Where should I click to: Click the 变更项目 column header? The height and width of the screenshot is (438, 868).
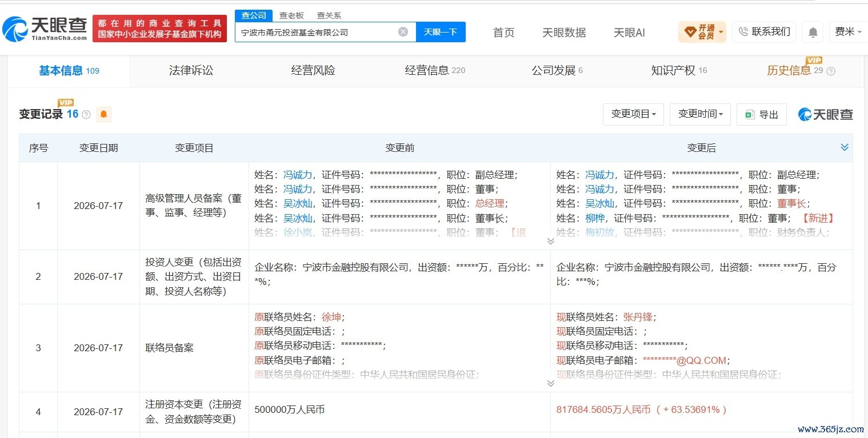(x=194, y=148)
